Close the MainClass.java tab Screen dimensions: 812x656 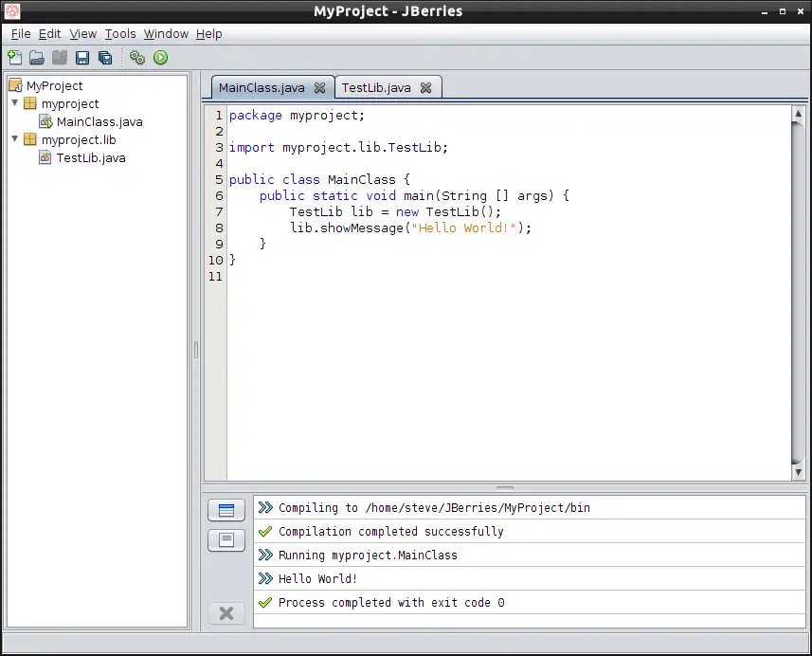tap(319, 87)
